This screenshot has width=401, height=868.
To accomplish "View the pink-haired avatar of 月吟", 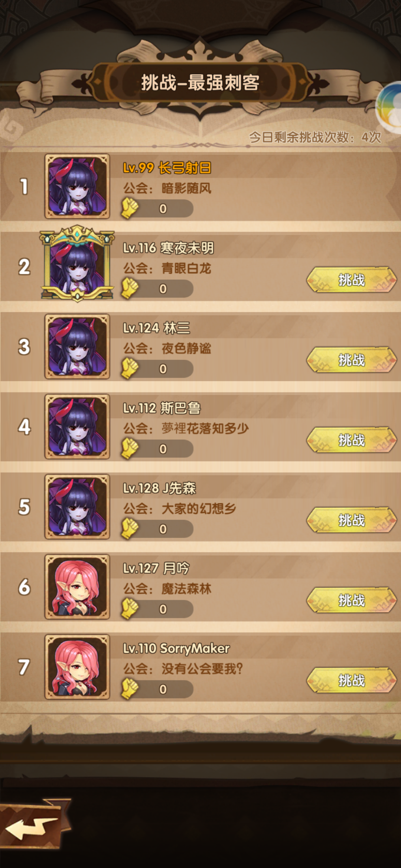I will coord(77,587).
